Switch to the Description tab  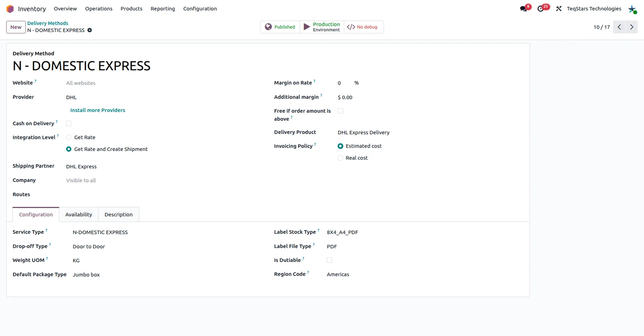click(x=119, y=214)
